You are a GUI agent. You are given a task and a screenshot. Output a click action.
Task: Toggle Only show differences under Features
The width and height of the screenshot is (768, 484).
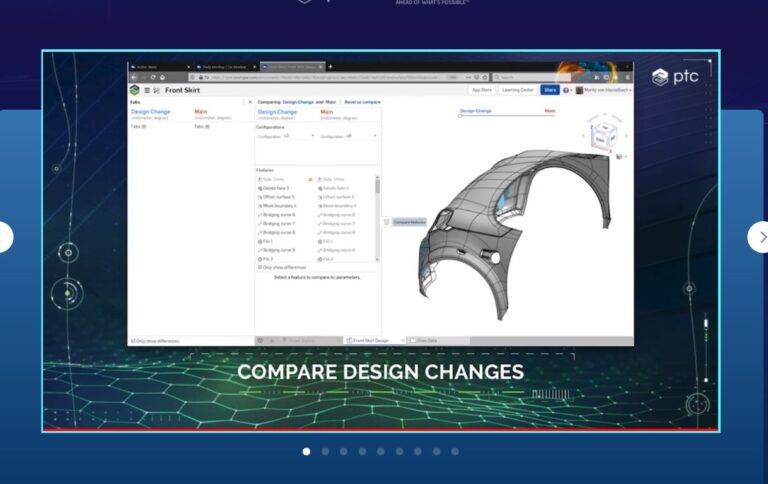(x=260, y=267)
